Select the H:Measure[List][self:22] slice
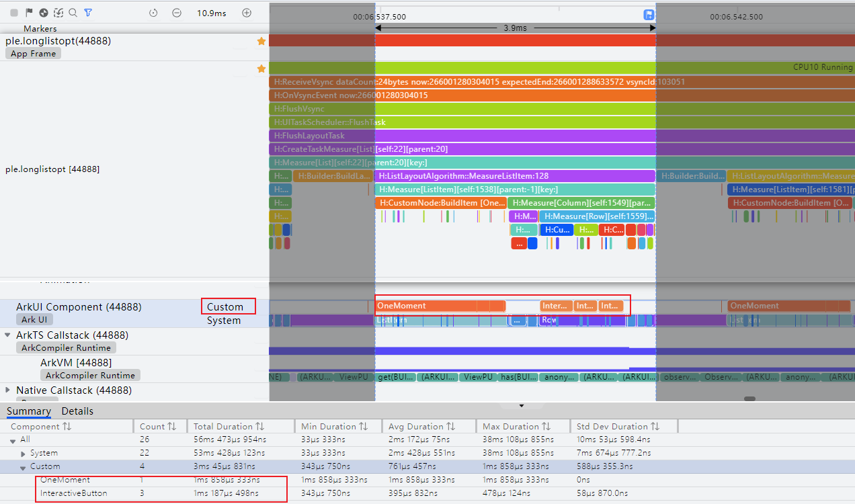Screen dimensions: 855x504 tap(562, 163)
